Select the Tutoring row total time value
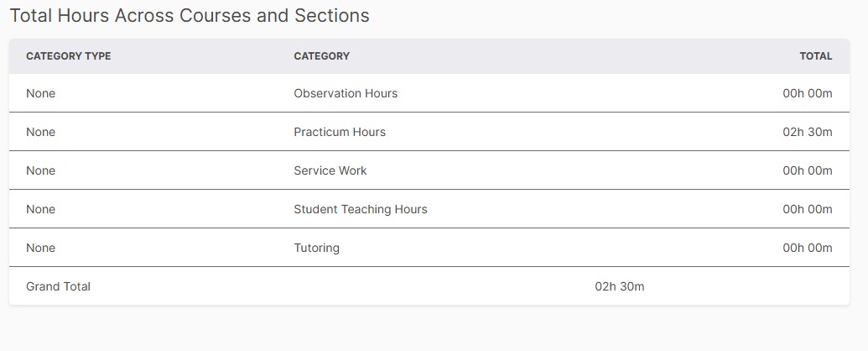The height and width of the screenshot is (351, 868). [x=807, y=248]
